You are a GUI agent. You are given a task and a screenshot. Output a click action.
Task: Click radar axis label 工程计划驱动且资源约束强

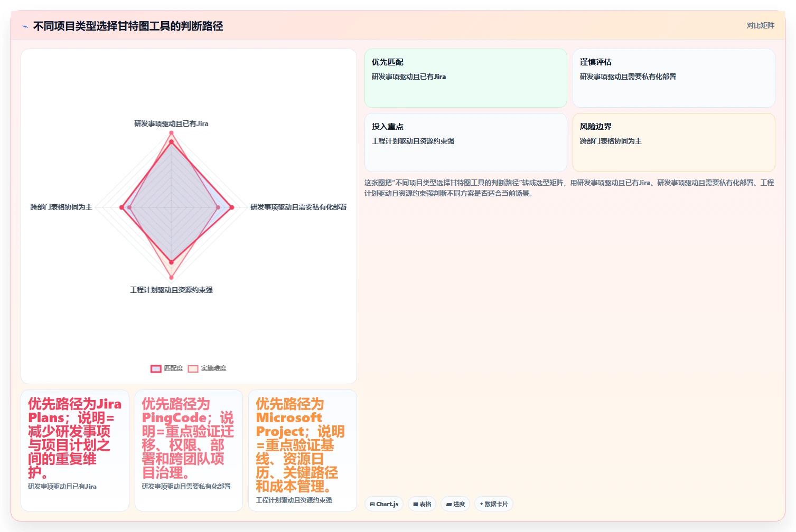tap(171, 290)
